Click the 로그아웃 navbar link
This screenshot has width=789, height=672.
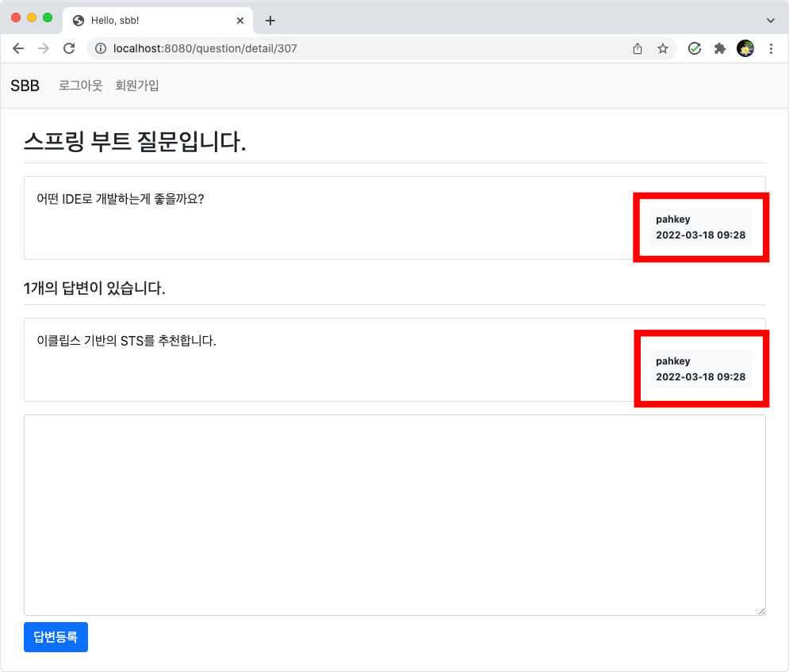point(81,86)
